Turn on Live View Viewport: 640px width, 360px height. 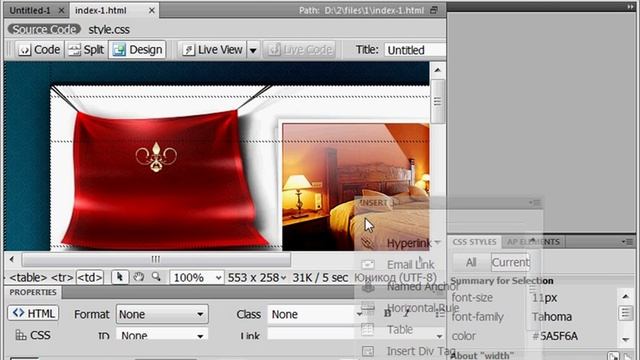tap(213, 50)
